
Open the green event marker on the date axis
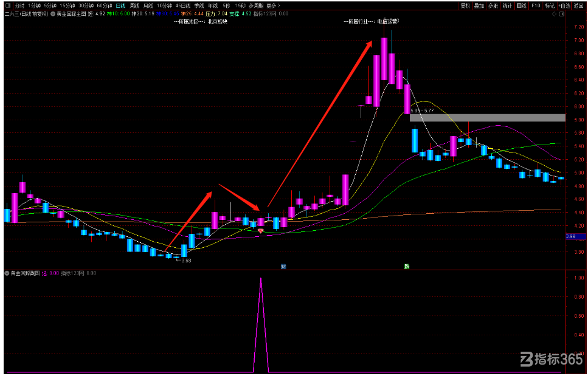click(x=407, y=267)
